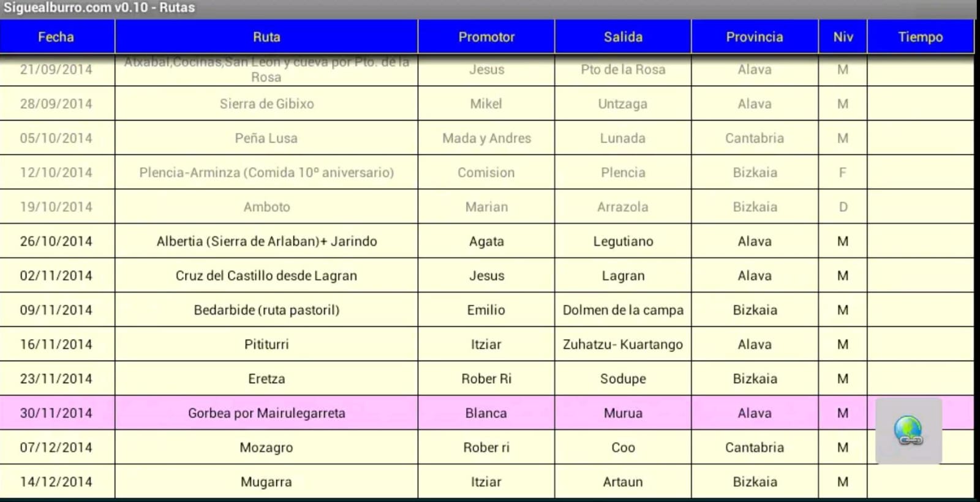Choose the Sierra de Gibixo route
The width and height of the screenshot is (980, 502).
point(266,104)
